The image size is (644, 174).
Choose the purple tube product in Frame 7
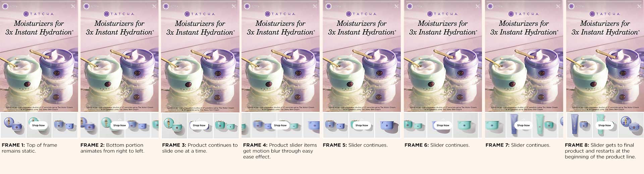point(514,124)
